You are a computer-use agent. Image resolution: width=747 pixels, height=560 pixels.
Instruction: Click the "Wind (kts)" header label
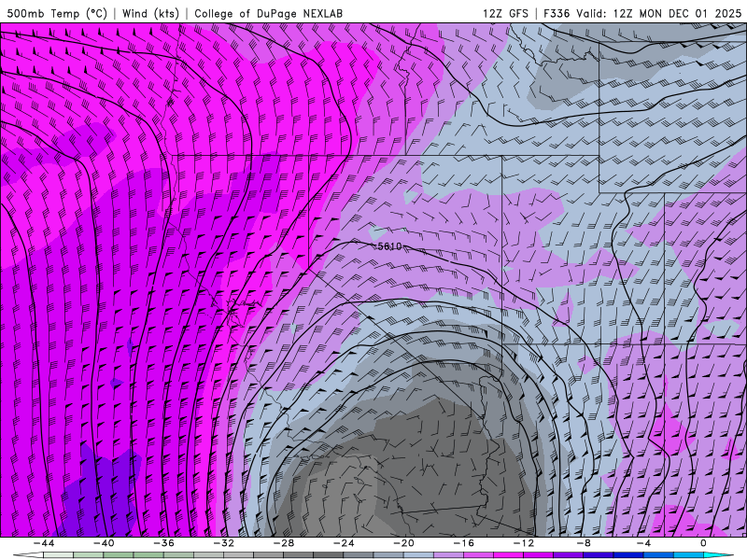point(150,13)
